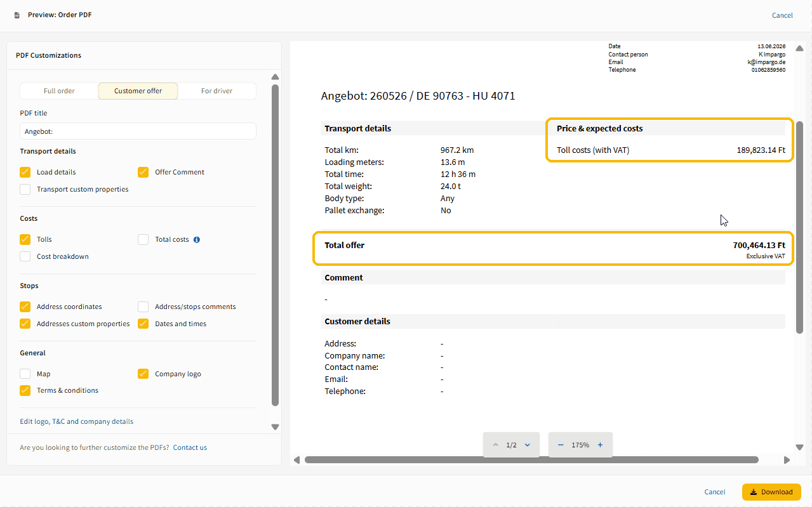The height and width of the screenshot is (507, 812).
Task: Open Edit logo, T&C and company details
Action: [x=77, y=421]
